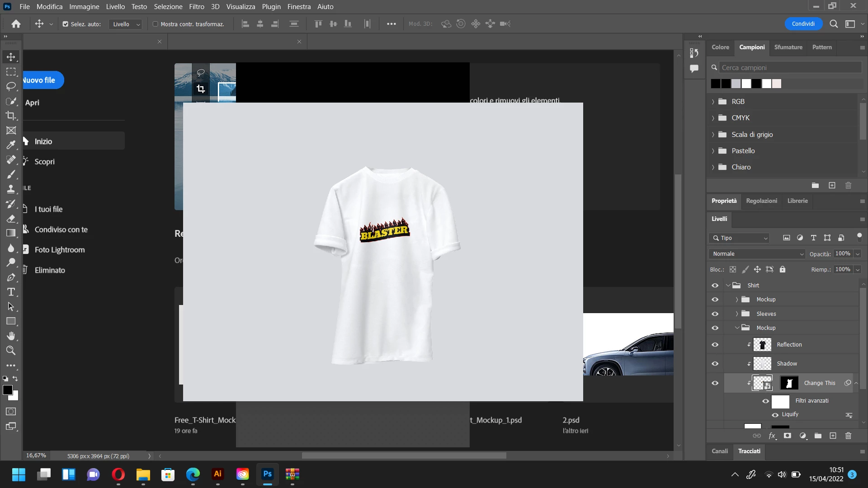868x488 pixels.
Task: Toggle Selez. auto checkbox
Action: (x=66, y=24)
